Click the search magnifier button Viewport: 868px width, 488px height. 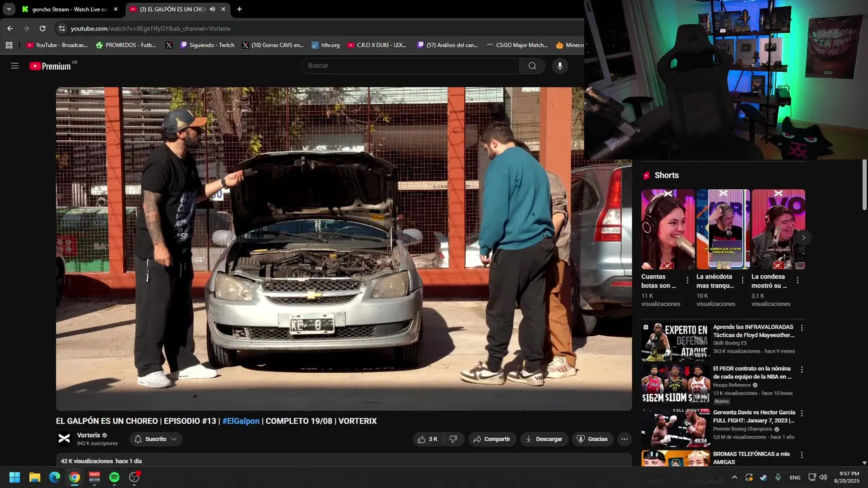532,66
